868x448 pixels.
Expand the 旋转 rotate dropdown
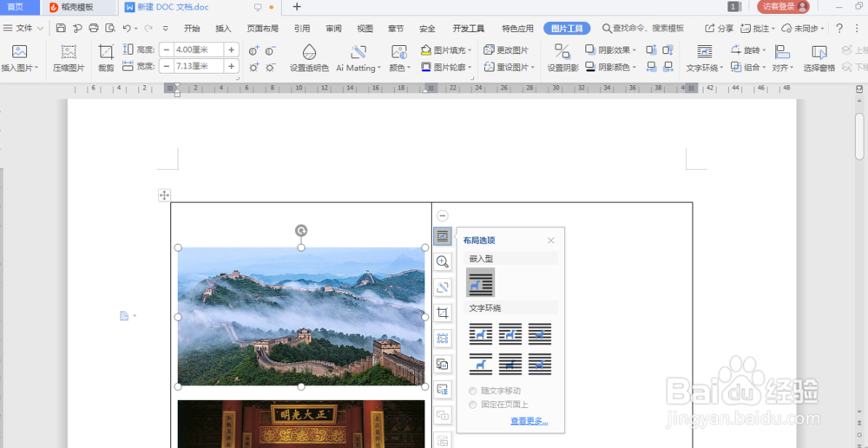[764, 50]
